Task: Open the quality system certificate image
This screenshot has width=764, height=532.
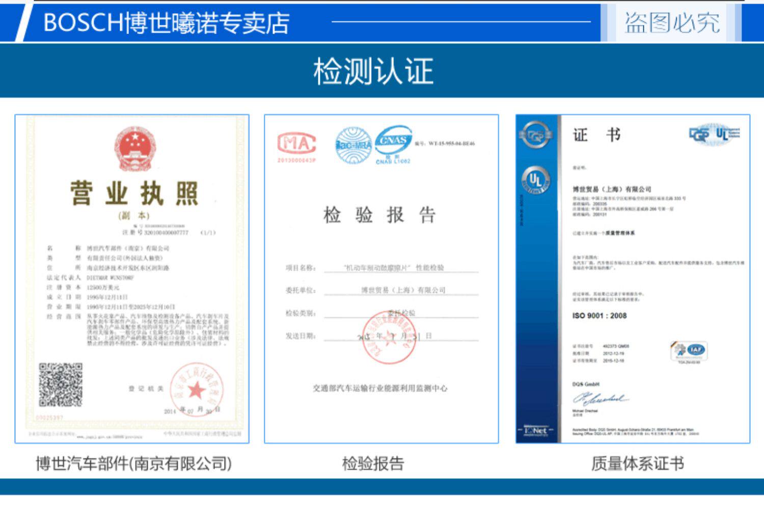Action: click(x=633, y=278)
